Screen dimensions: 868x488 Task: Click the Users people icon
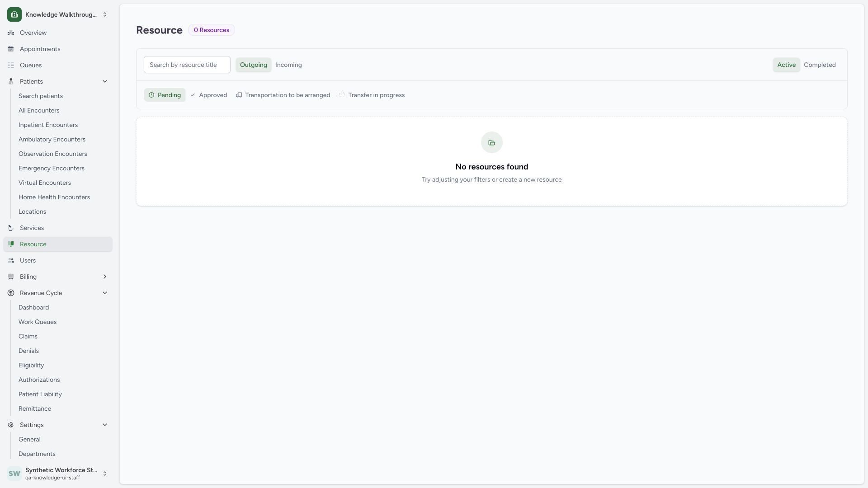[11, 261]
